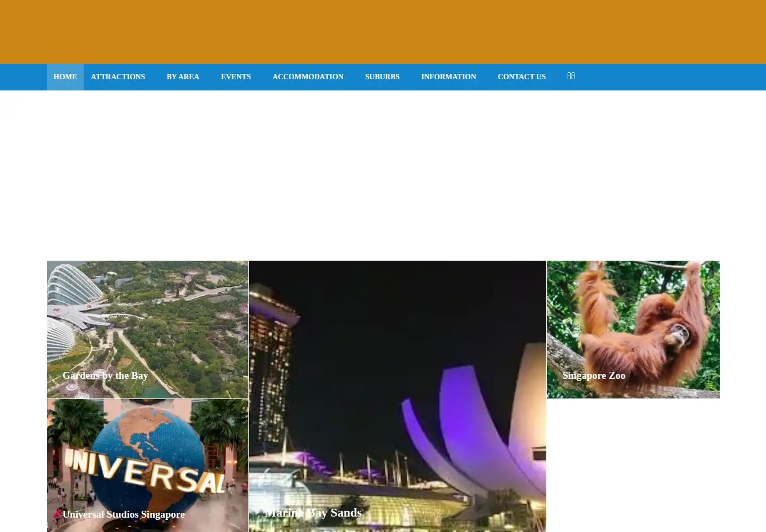Open the Information menu item
The image size is (766, 532).
pos(448,77)
